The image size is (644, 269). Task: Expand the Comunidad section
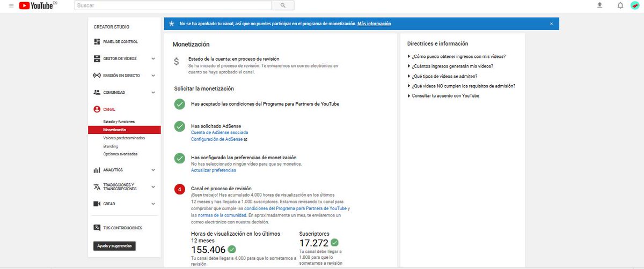click(x=153, y=92)
